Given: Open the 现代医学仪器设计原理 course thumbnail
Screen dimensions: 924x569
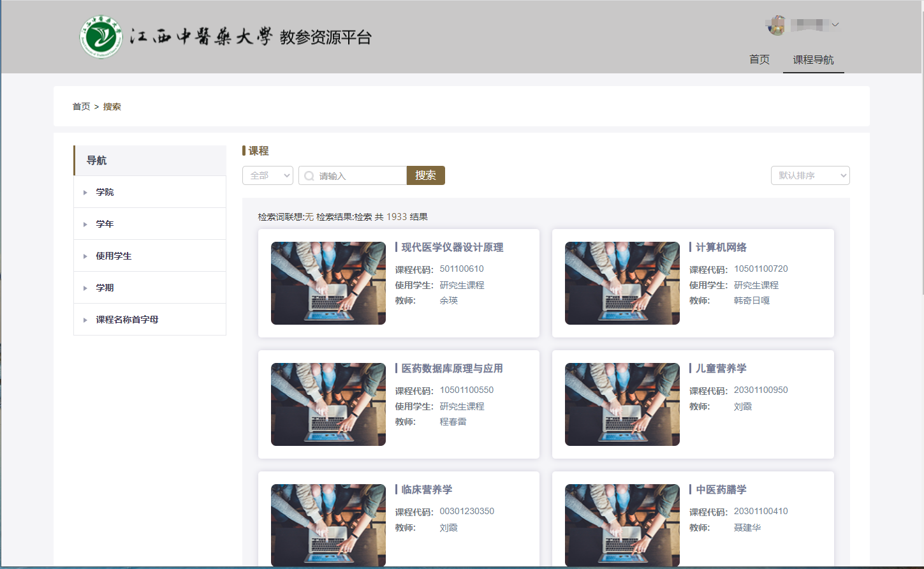Looking at the screenshot, I should point(328,283).
